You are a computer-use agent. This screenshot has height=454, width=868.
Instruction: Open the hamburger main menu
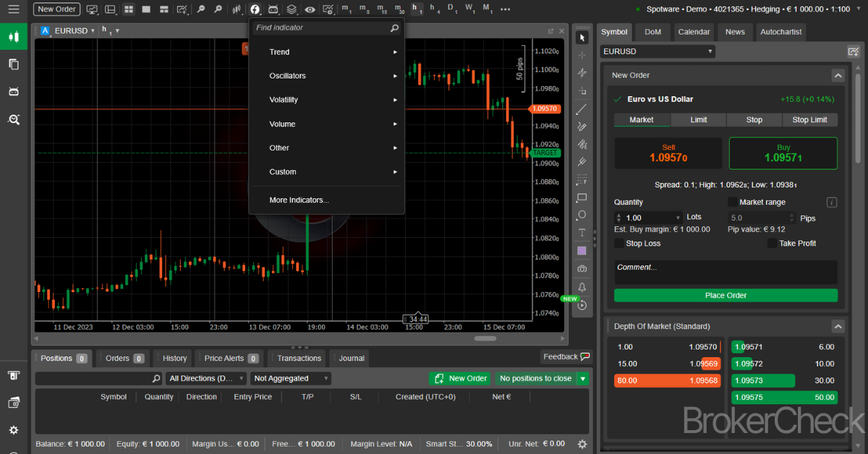[x=14, y=9]
